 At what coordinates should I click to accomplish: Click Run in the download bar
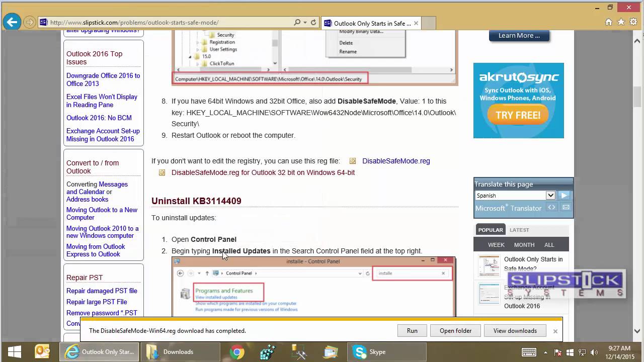tap(412, 331)
